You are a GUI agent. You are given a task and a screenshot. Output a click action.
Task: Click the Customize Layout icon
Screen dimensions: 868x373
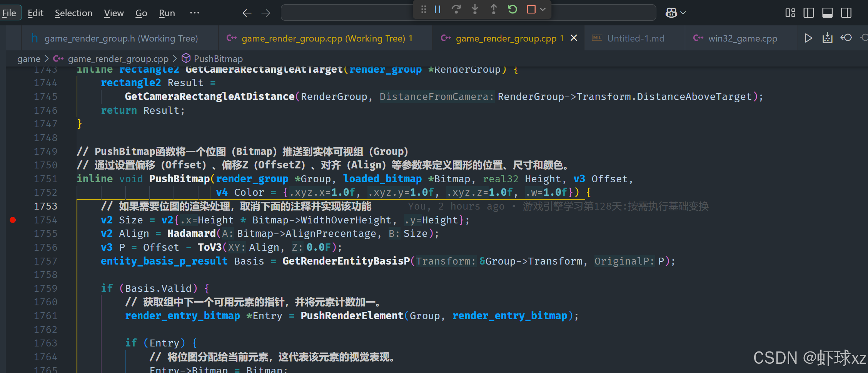point(790,13)
